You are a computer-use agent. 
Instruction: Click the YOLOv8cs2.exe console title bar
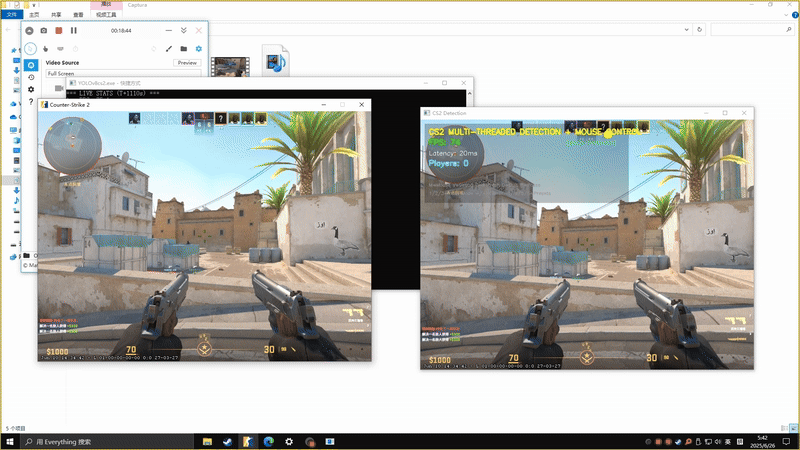[x=269, y=83]
